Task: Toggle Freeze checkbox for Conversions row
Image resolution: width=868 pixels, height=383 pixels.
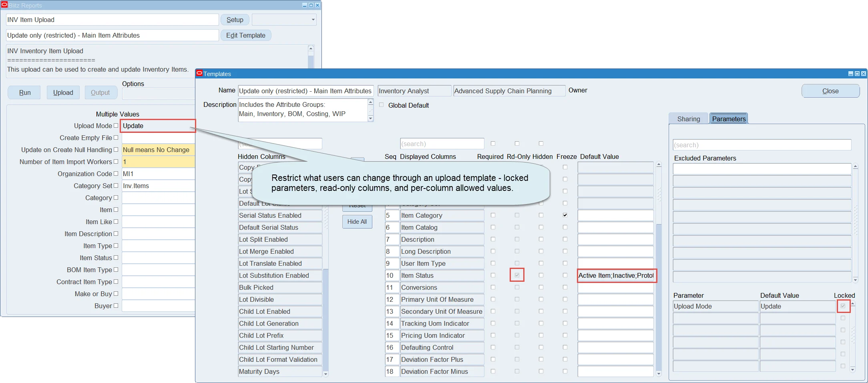Action: click(x=565, y=287)
